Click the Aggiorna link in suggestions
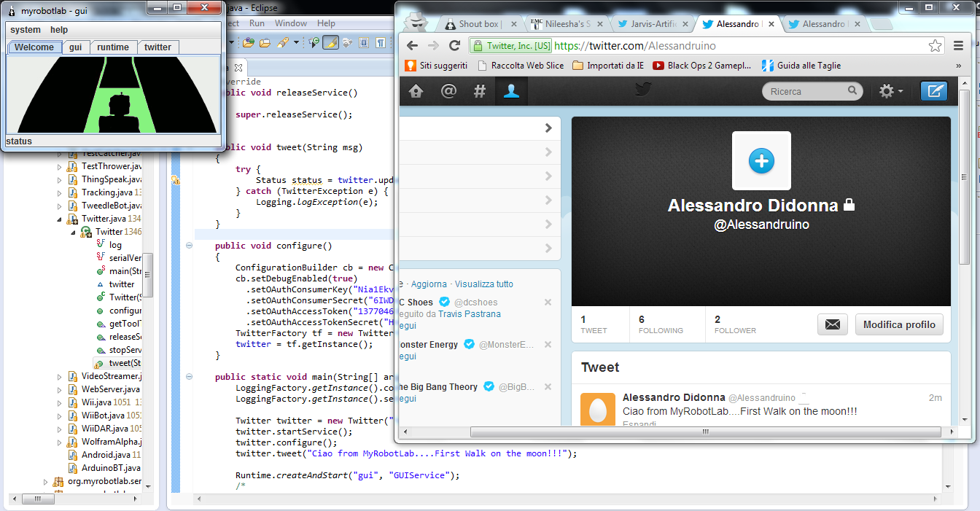The image size is (980, 511). coord(427,284)
